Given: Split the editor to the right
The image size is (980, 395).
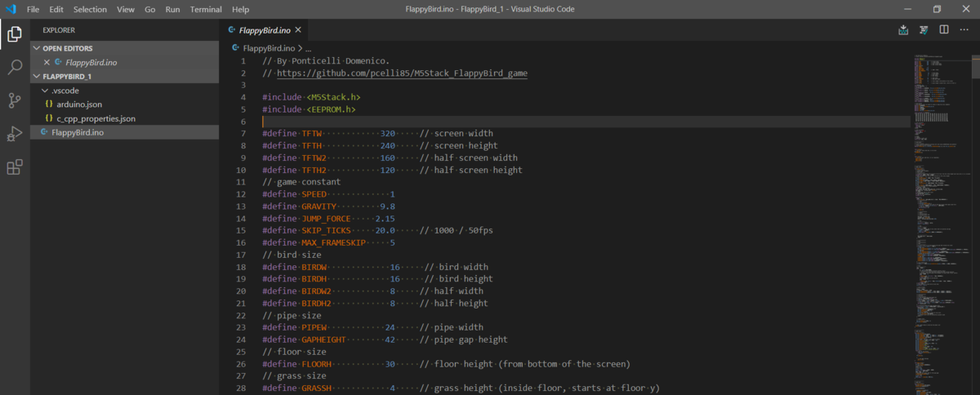Looking at the screenshot, I should pos(943,30).
